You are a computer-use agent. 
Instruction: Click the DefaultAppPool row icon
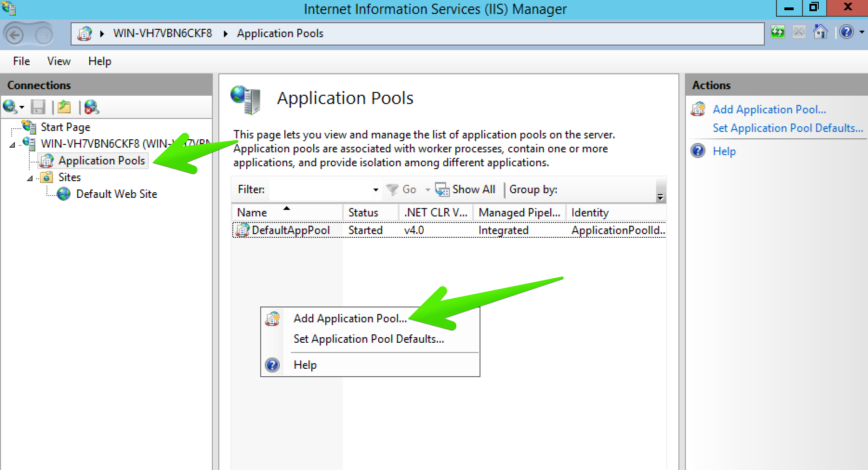[243, 230]
